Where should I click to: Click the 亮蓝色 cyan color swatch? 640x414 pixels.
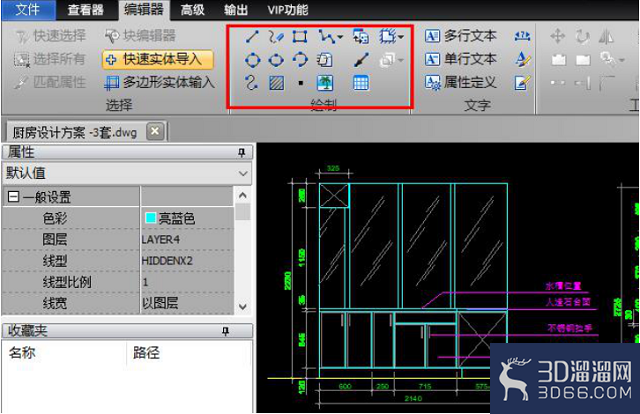click(x=151, y=218)
